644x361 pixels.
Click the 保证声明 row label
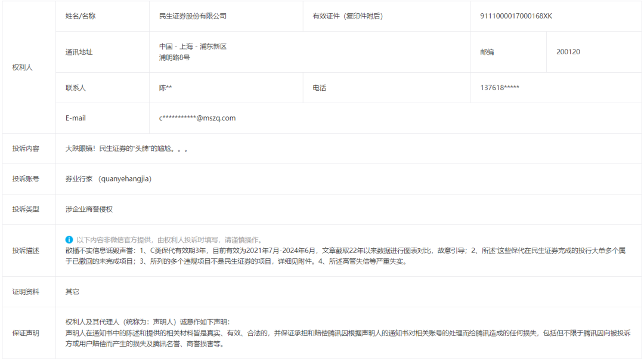(x=26, y=333)
